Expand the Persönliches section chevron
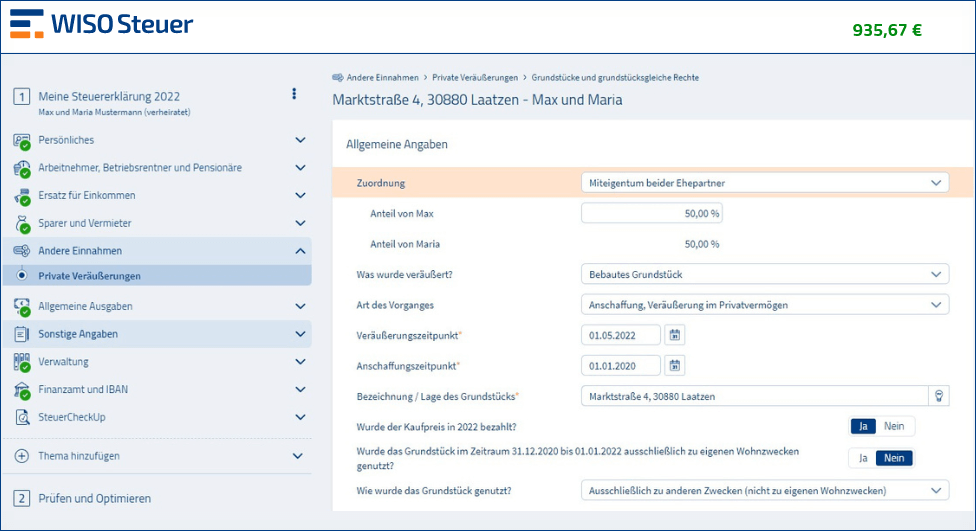The image size is (976, 531). tap(300, 140)
